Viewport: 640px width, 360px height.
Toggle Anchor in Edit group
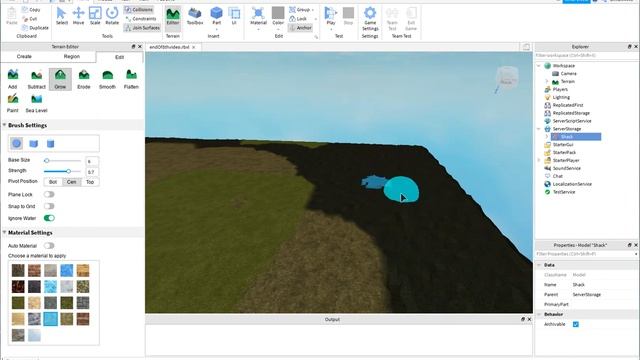[x=300, y=28]
